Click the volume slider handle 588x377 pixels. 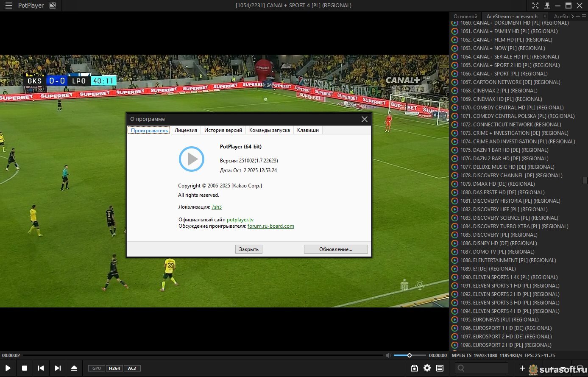(x=410, y=355)
